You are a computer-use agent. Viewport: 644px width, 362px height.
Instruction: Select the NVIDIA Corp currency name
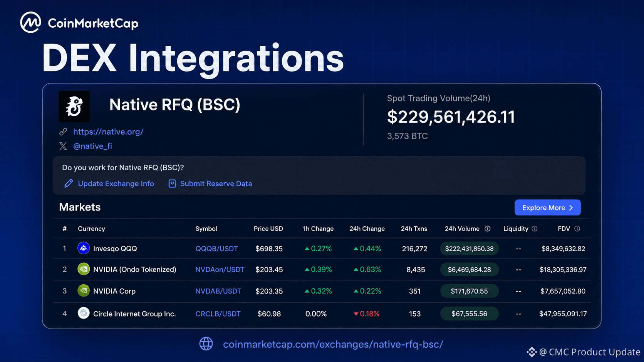click(x=114, y=291)
